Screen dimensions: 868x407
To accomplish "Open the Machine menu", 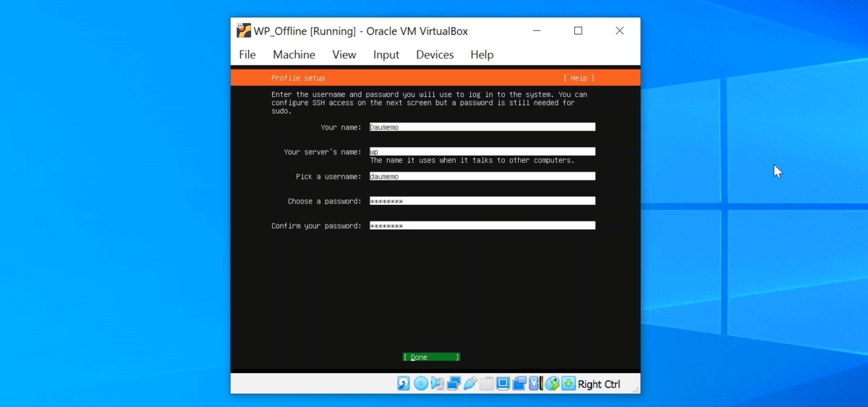I will pyautogui.click(x=294, y=54).
